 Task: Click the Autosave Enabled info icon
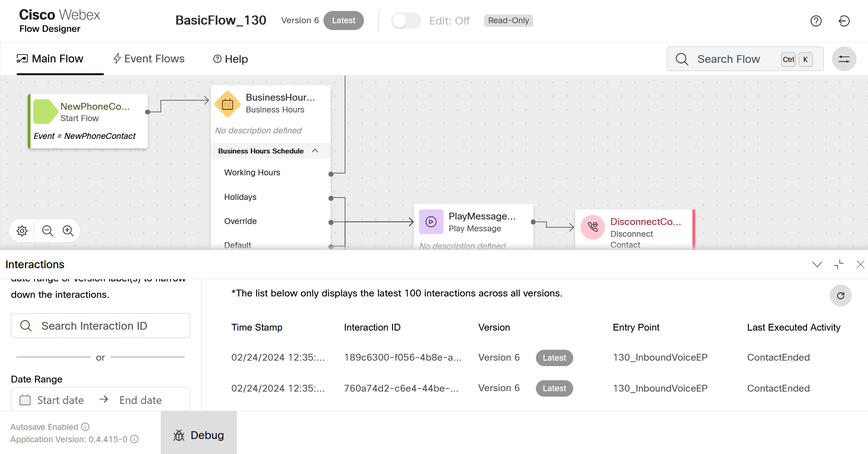pyautogui.click(x=86, y=427)
